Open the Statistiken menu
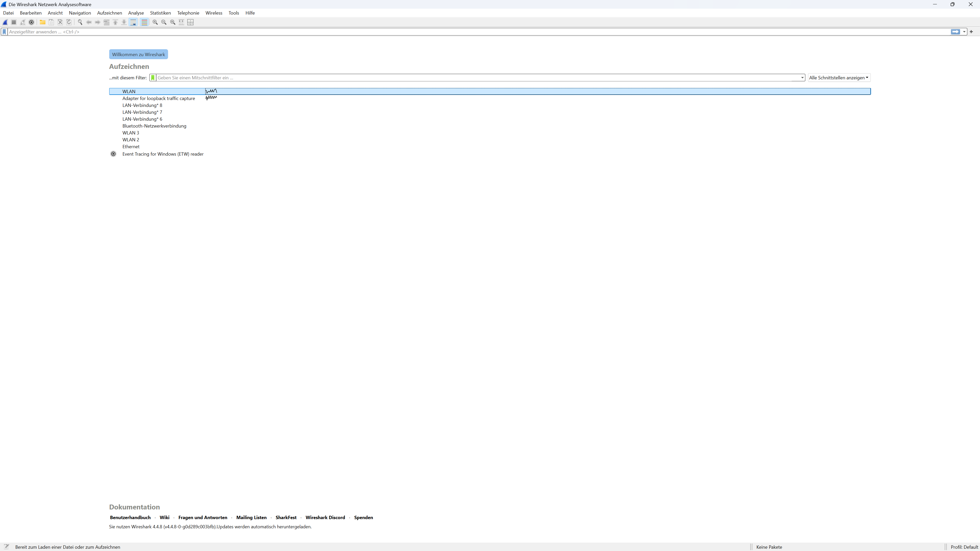980x551 pixels. tap(160, 13)
